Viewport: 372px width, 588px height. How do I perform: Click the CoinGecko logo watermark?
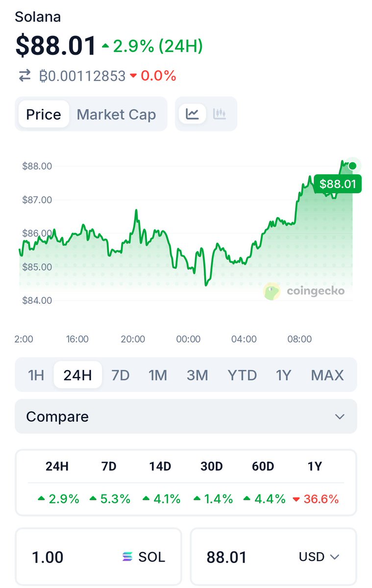pyautogui.click(x=305, y=291)
